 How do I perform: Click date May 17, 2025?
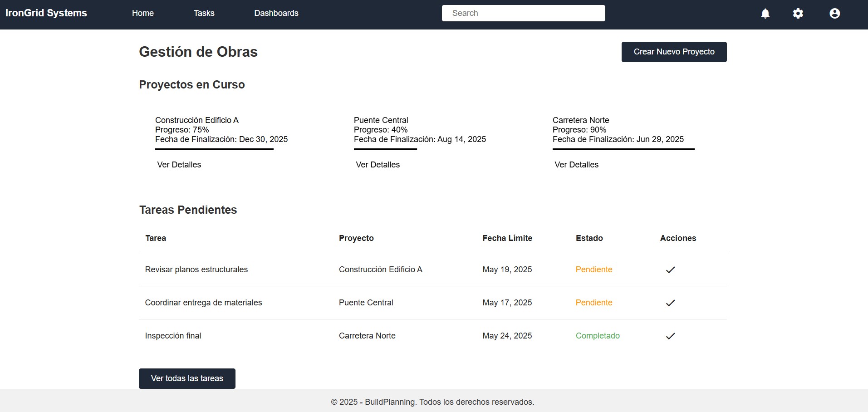(507, 303)
